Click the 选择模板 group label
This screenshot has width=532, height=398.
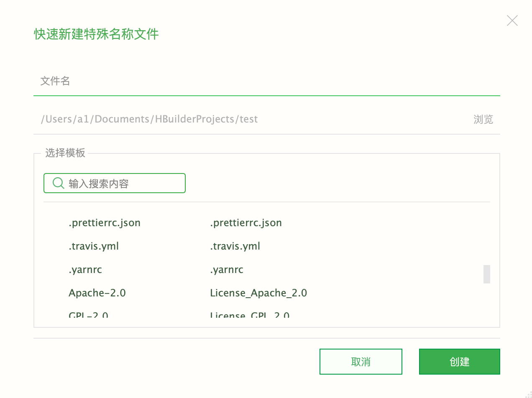tap(65, 153)
